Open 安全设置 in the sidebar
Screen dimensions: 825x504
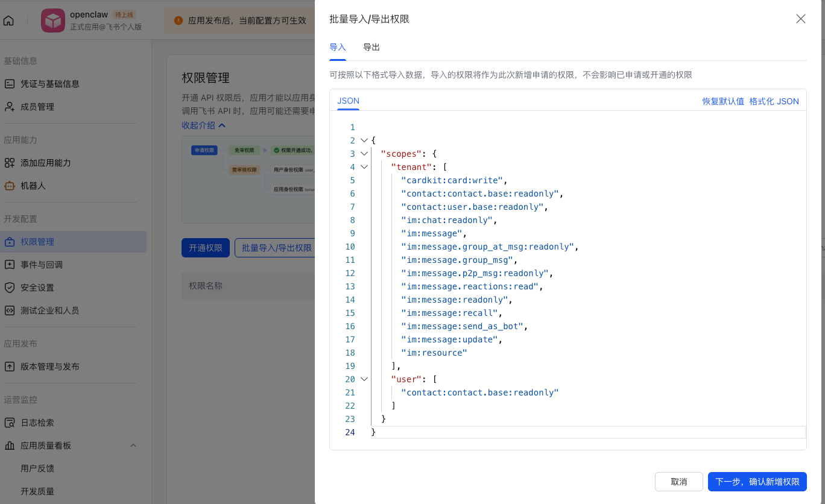[x=37, y=288]
